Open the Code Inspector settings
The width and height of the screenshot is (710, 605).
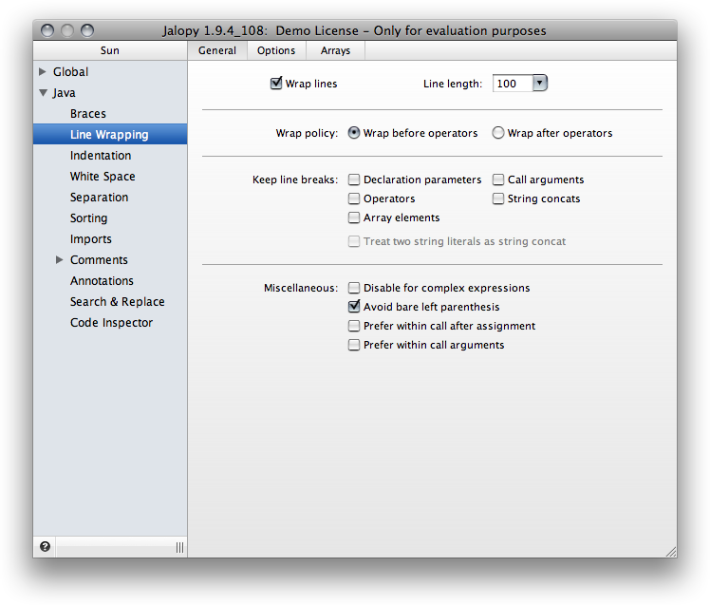tap(110, 322)
